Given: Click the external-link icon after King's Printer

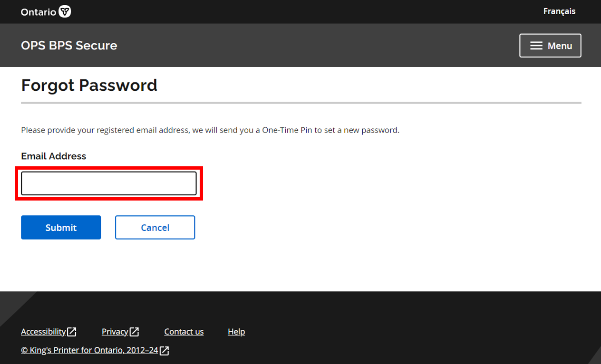Looking at the screenshot, I should (165, 351).
